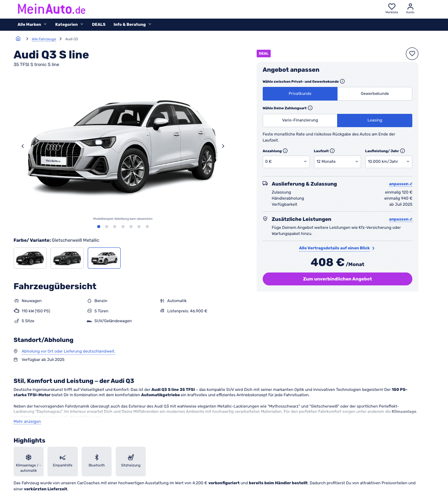Expand the Alle Marken menu

32,24
